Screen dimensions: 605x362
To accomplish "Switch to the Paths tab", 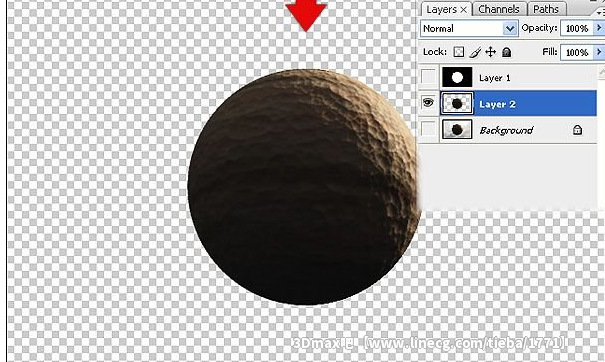I will coord(546,9).
